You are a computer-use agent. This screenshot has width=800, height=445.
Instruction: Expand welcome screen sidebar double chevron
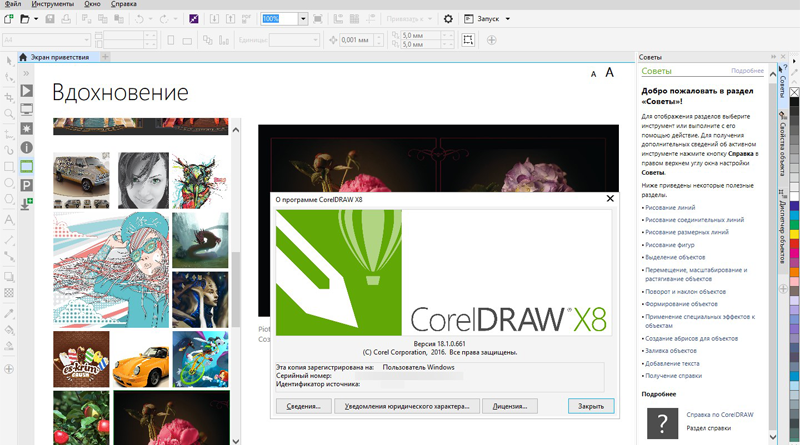point(26,73)
